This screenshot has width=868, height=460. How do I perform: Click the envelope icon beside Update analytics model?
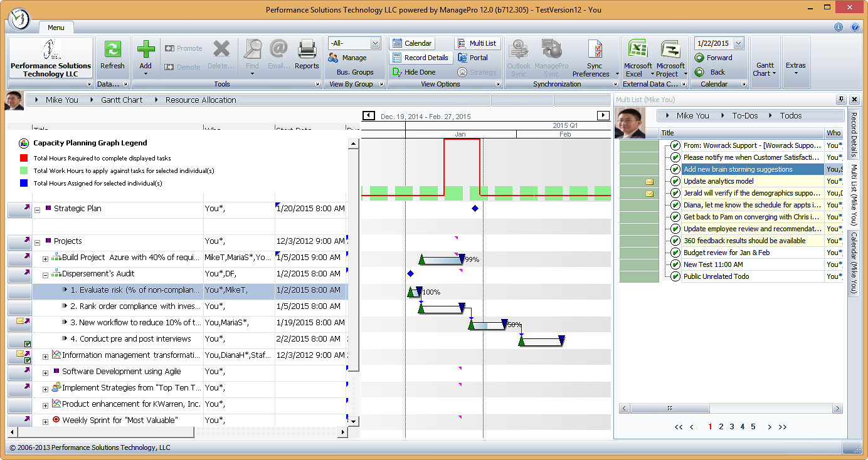[x=649, y=182]
